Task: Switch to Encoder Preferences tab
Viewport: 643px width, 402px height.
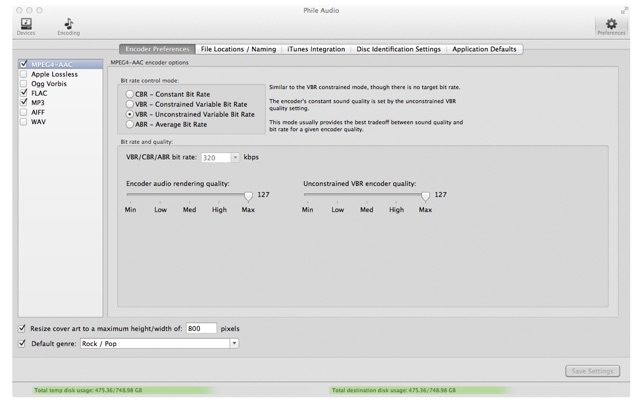Action: (x=157, y=49)
